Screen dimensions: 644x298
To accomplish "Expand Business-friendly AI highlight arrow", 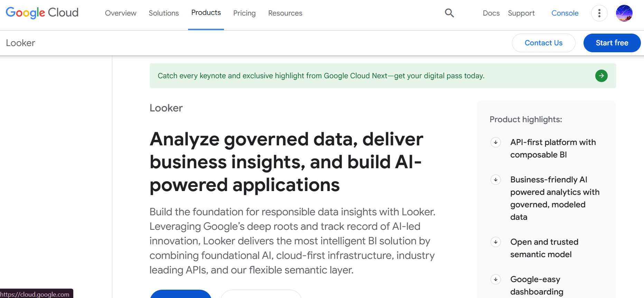I will (x=496, y=180).
